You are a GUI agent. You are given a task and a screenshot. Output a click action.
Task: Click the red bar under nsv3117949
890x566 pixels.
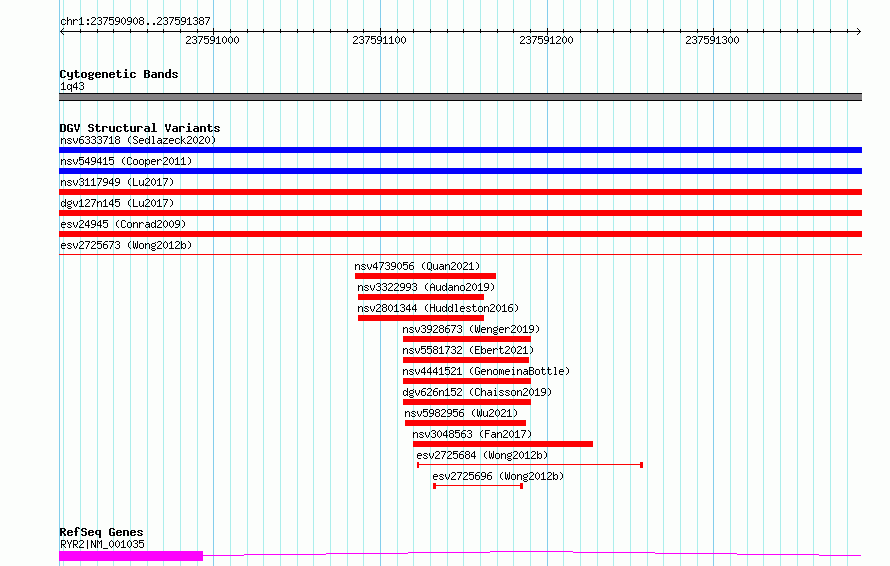(460, 192)
